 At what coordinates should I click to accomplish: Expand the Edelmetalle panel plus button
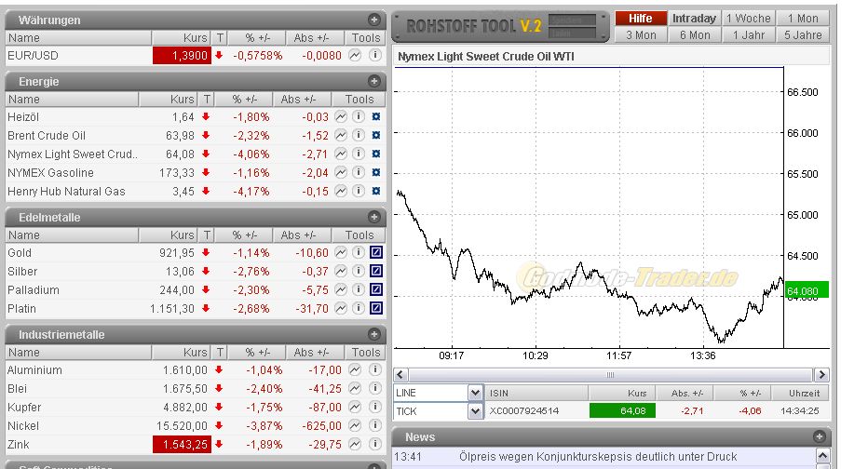(374, 217)
